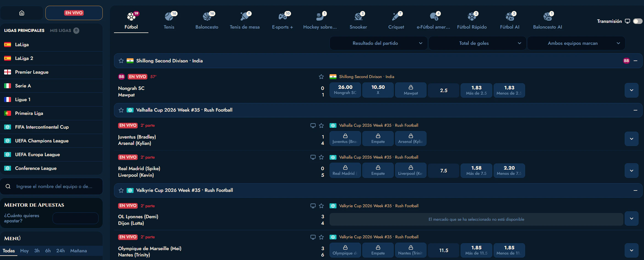Select Más de 7.5 at 1.58
Screen dimensions: 644x260
(x=476, y=170)
